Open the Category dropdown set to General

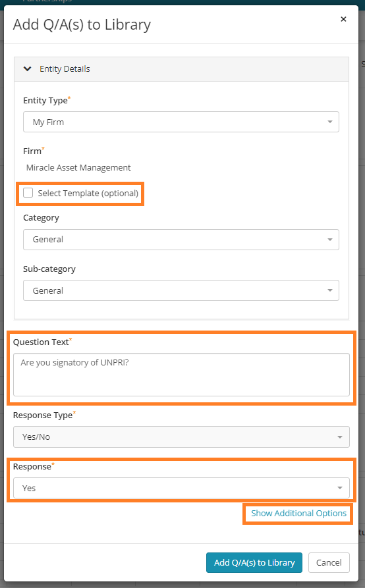click(181, 240)
